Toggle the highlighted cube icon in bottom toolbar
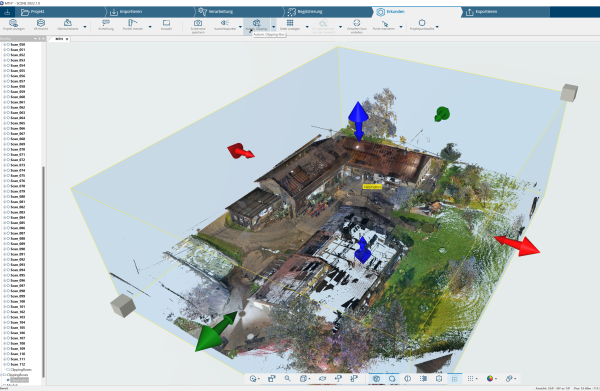 (x=377, y=378)
